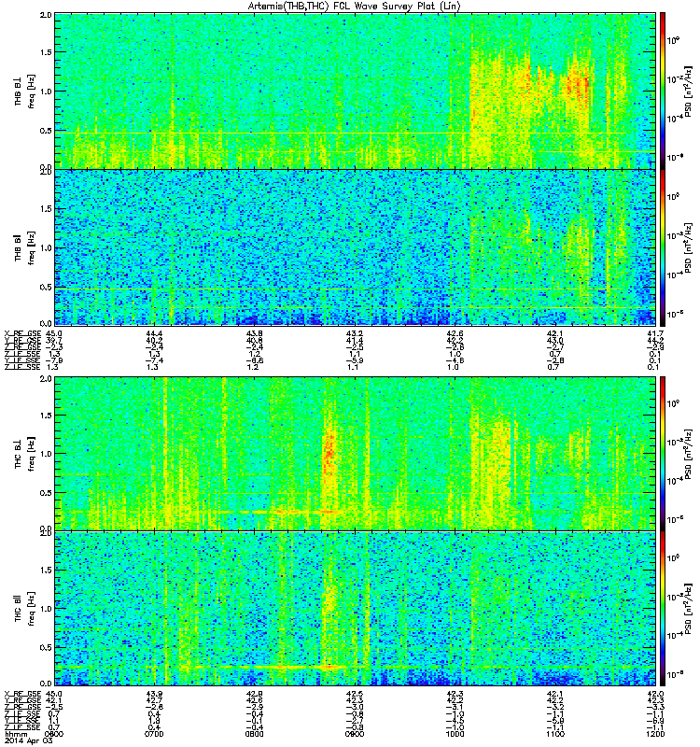Click the THB X_RE_GSE value '41.7'
Image resolution: width=700 pixels, height=747 pixels.
tap(655, 333)
